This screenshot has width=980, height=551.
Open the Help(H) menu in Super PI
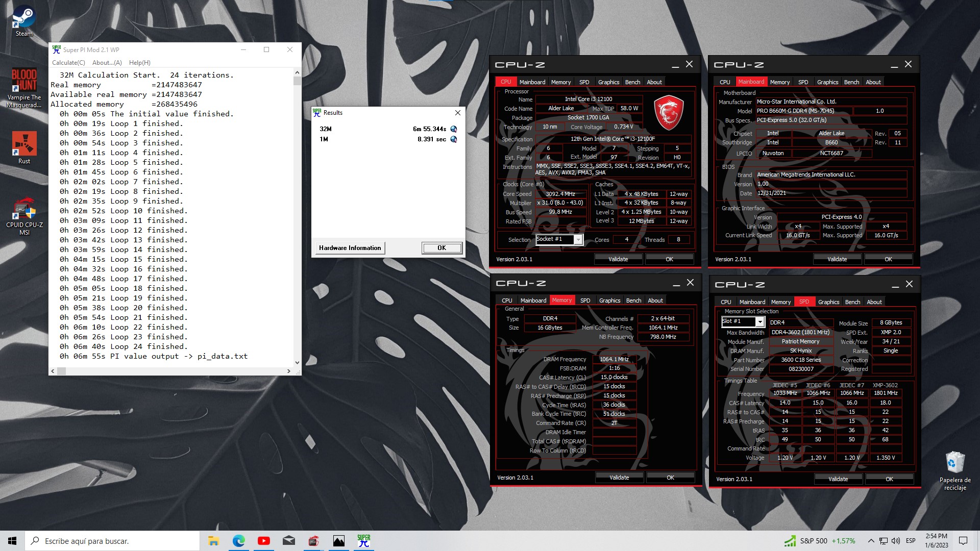click(139, 62)
